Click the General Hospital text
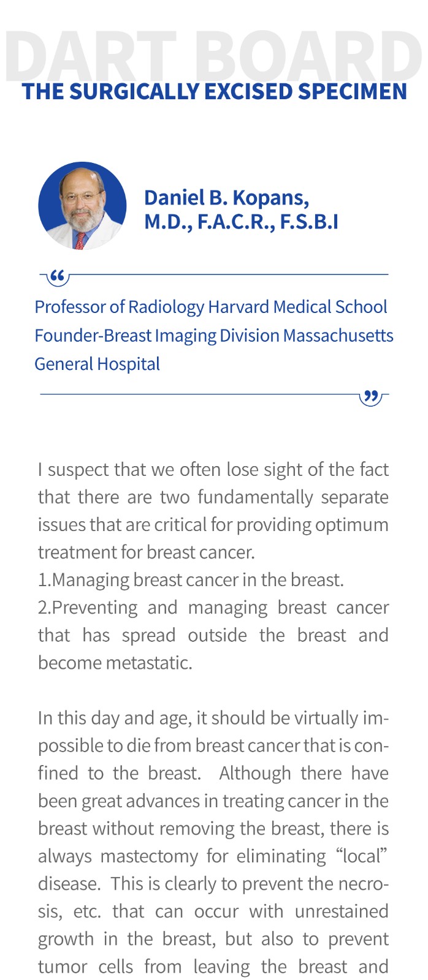Viewport: 428px width, 980px height. pos(97,364)
